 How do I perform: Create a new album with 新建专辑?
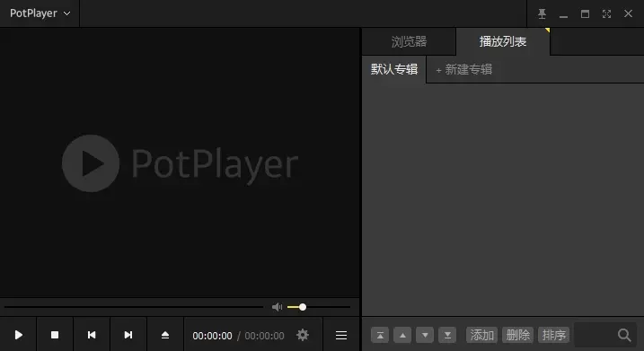point(464,69)
